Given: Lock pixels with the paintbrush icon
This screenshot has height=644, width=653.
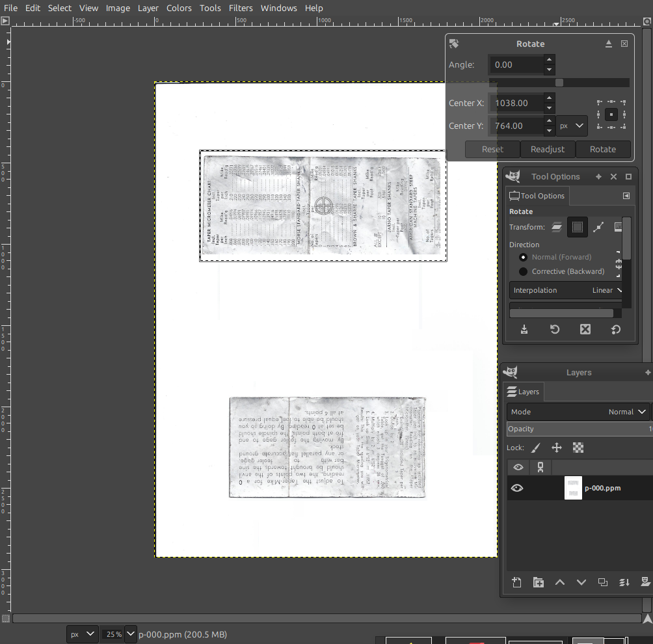Looking at the screenshot, I should tap(535, 448).
